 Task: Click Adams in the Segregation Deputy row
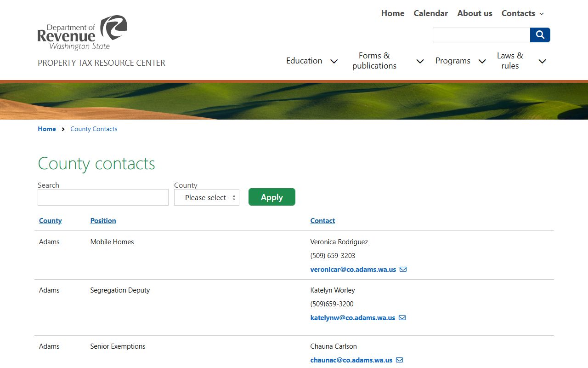click(x=49, y=290)
